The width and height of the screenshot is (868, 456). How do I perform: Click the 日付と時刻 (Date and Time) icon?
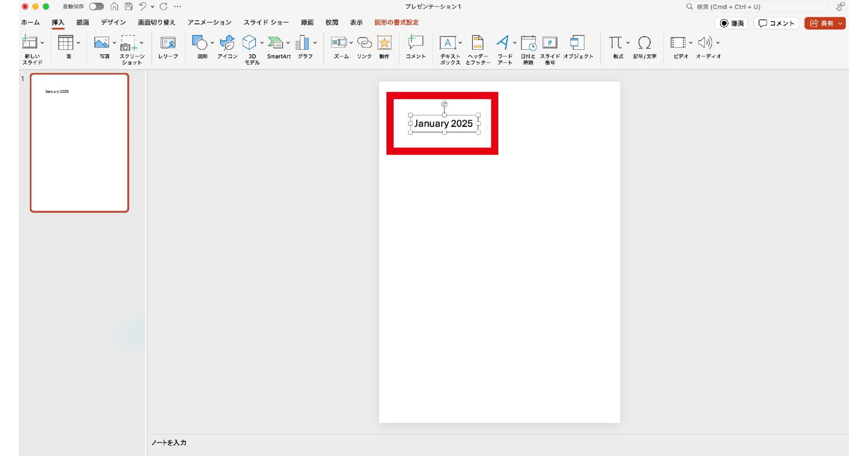coord(528,43)
